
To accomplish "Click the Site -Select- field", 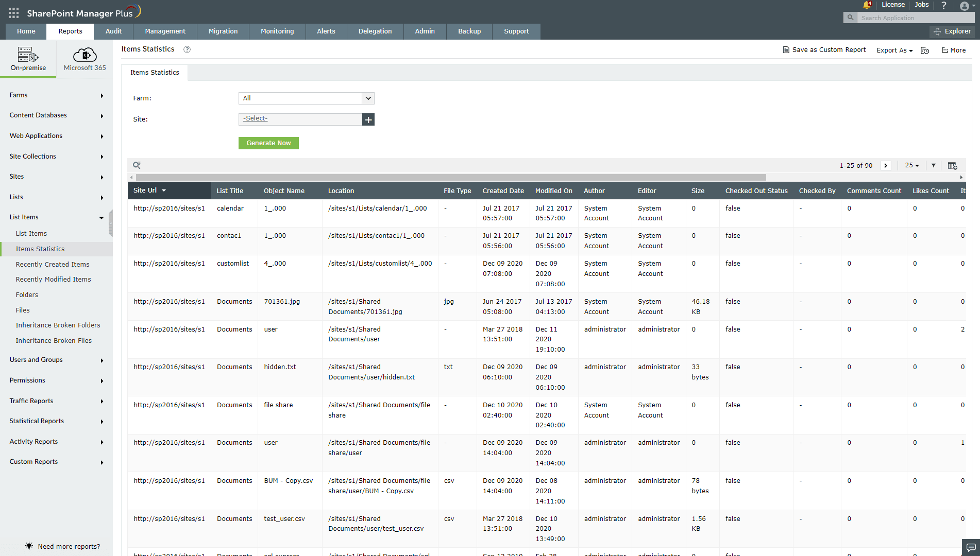I will (x=300, y=119).
